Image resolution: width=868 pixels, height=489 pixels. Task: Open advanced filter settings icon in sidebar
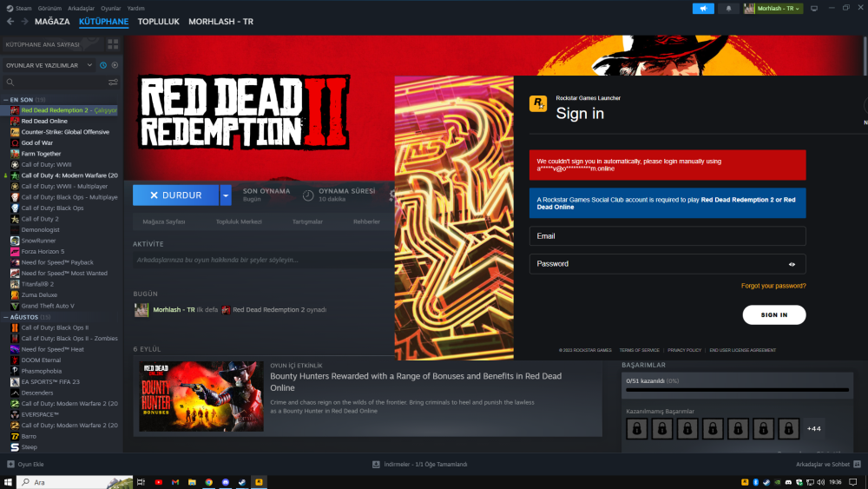[113, 83]
